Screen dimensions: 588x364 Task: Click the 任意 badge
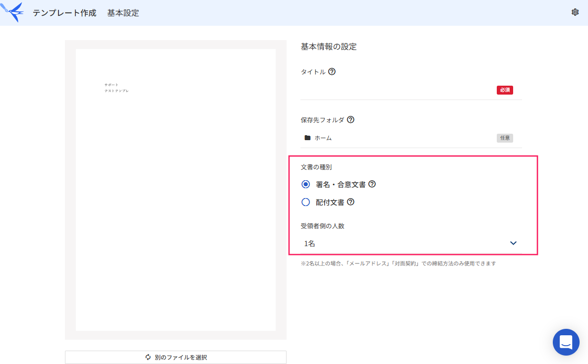point(505,138)
